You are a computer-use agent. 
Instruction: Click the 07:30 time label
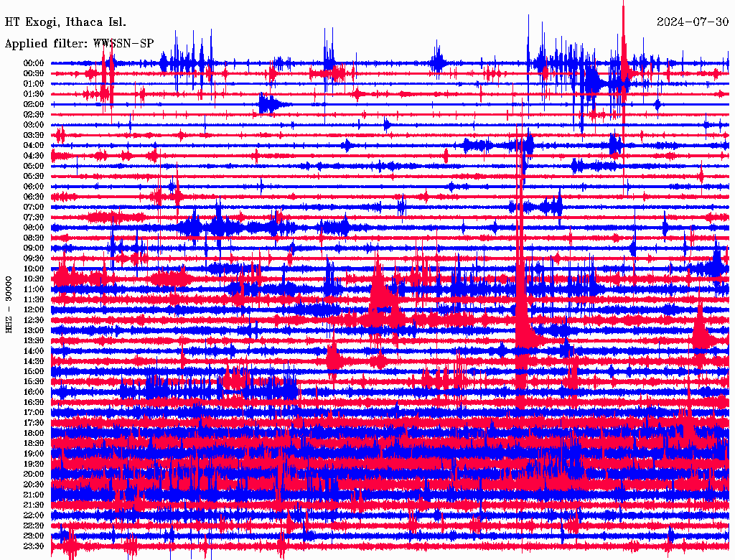(34, 217)
